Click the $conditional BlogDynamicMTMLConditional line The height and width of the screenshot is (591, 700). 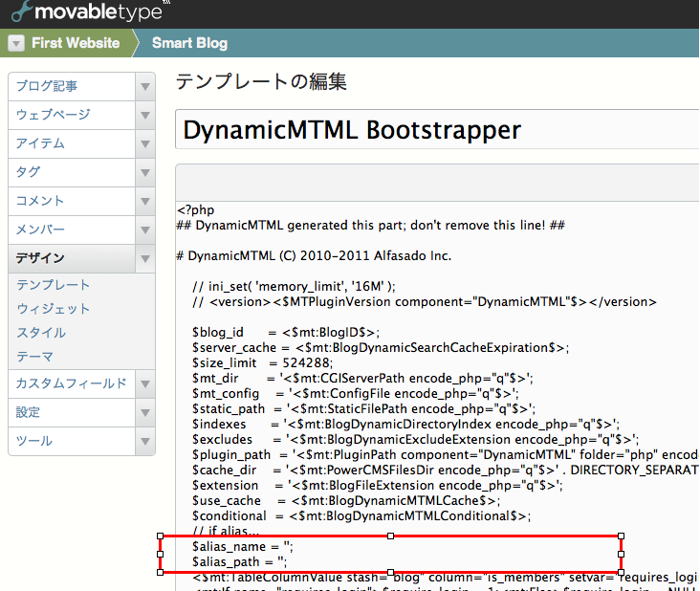(361, 516)
